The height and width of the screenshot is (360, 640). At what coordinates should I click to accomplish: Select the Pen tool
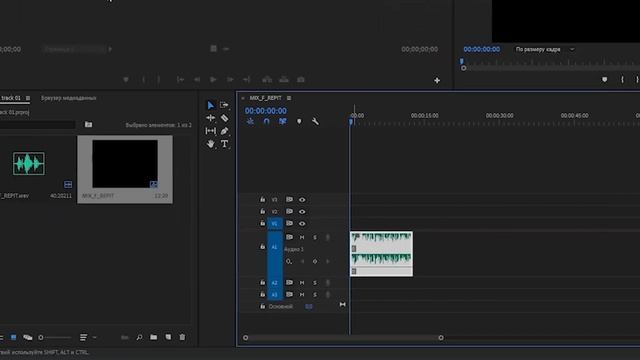(224, 131)
